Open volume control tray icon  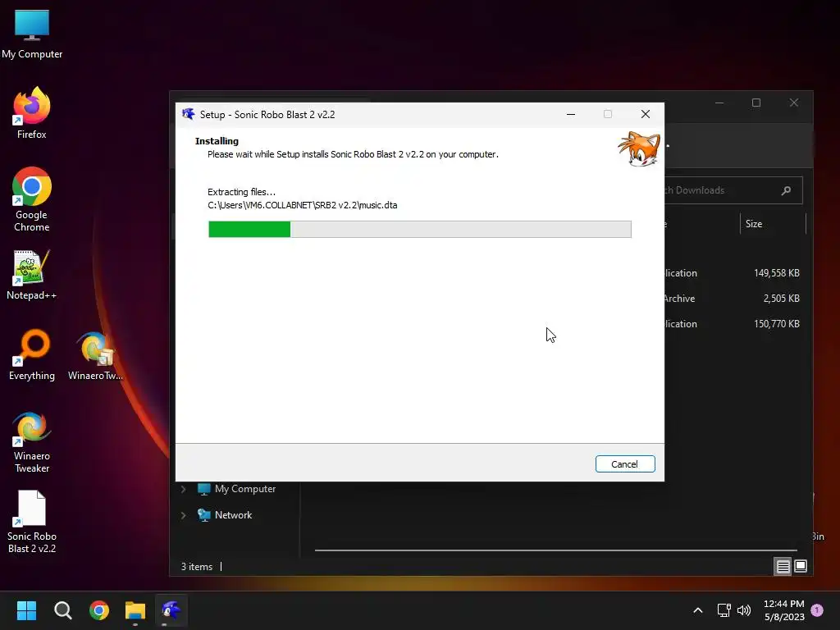click(743, 610)
